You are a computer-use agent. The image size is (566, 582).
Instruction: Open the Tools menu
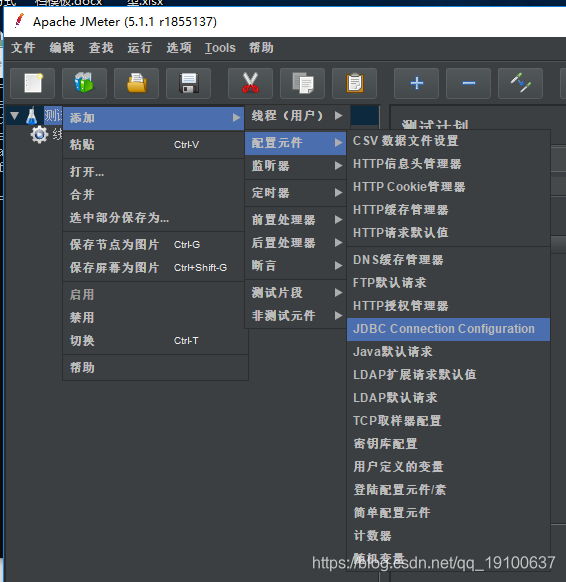click(x=220, y=48)
